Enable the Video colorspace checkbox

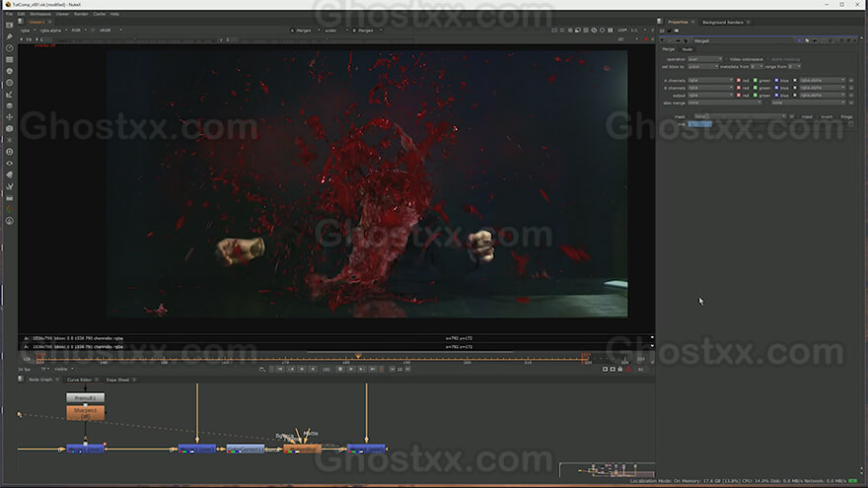click(x=726, y=59)
